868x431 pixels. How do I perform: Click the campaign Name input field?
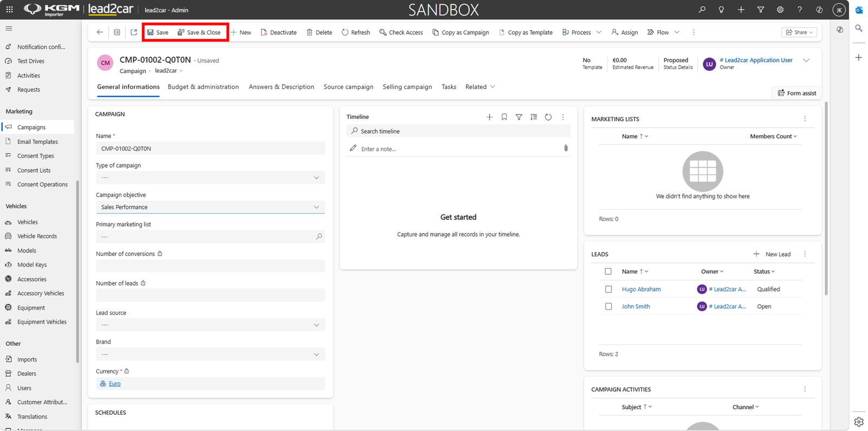210,148
